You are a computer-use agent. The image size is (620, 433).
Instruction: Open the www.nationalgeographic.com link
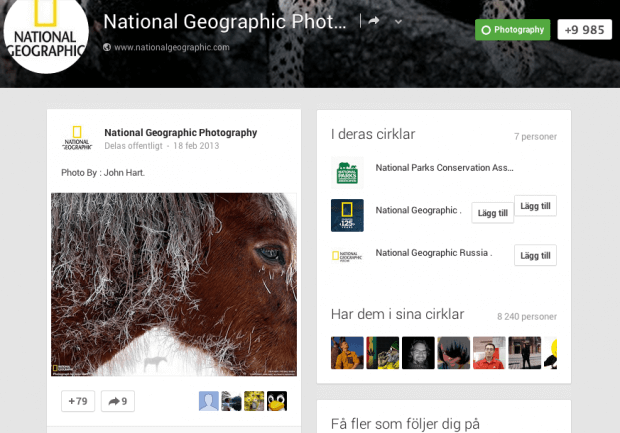coord(172,47)
